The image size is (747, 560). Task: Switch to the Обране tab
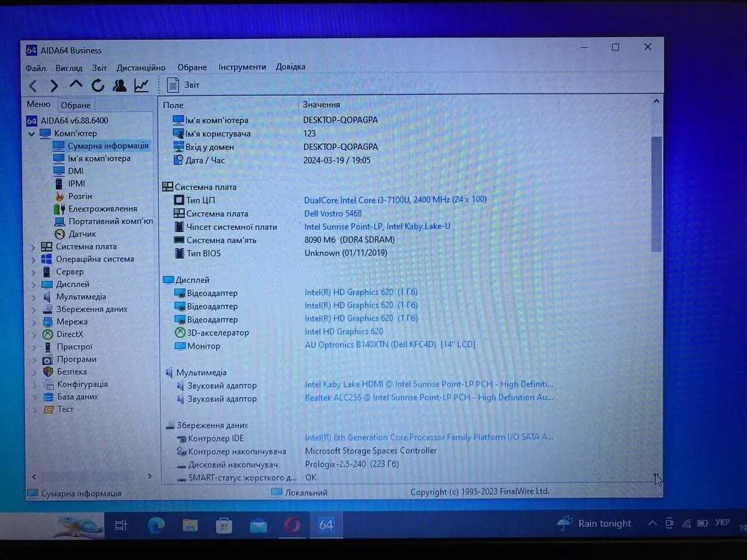click(x=76, y=105)
